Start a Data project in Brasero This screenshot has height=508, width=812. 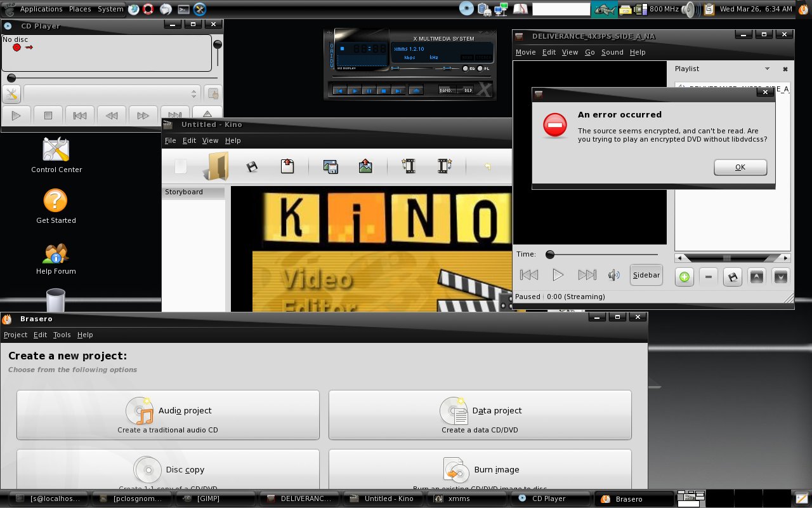pyautogui.click(x=480, y=415)
